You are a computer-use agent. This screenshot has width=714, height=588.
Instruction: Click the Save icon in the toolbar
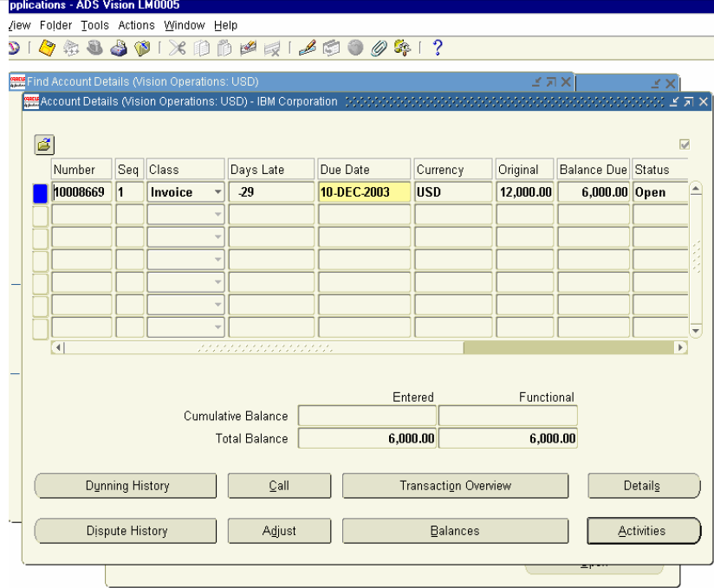tap(45, 48)
